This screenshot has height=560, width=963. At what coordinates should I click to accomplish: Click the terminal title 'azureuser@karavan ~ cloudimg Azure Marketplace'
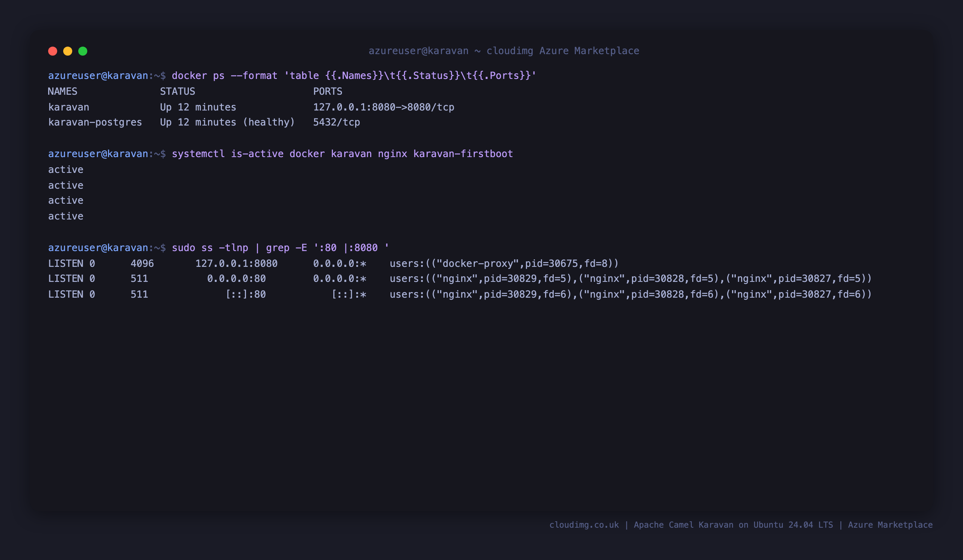tap(504, 51)
